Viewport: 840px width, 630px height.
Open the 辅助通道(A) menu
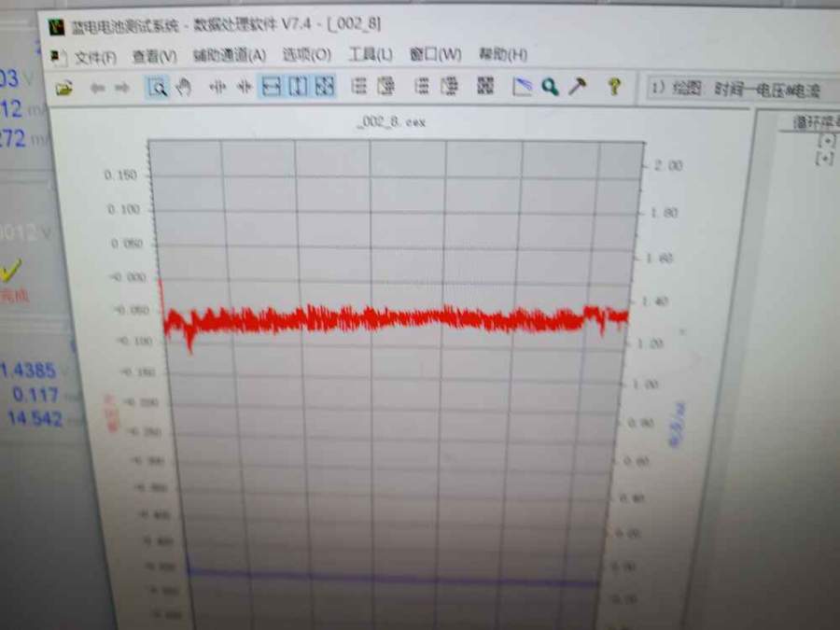click(229, 56)
